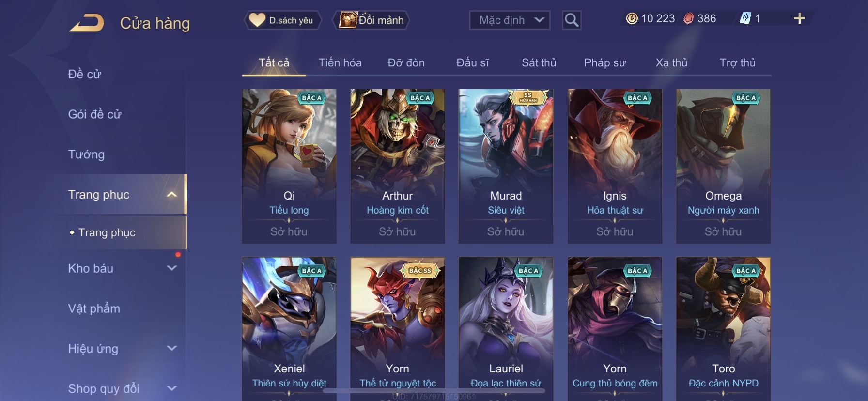Go to Tướng in the sidebar
The image size is (868, 401).
(86, 154)
